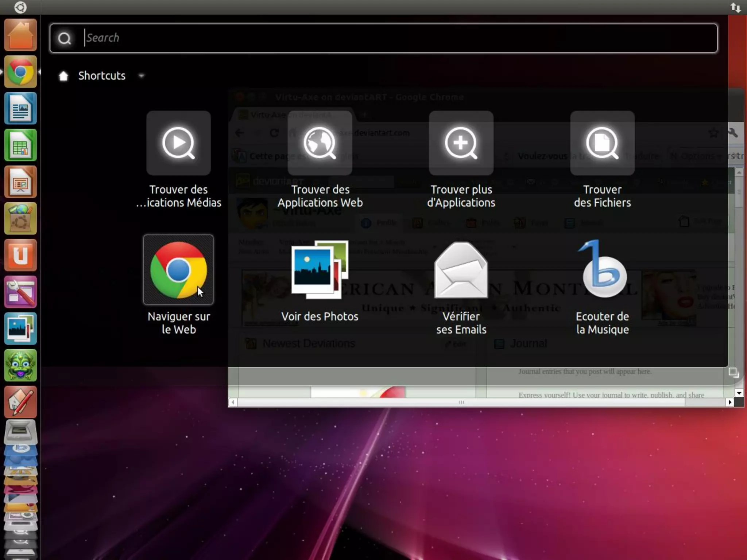Open Home Folder from the launcher
The width and height of the screenshot is (747, 560).
(x=20, y=35)
